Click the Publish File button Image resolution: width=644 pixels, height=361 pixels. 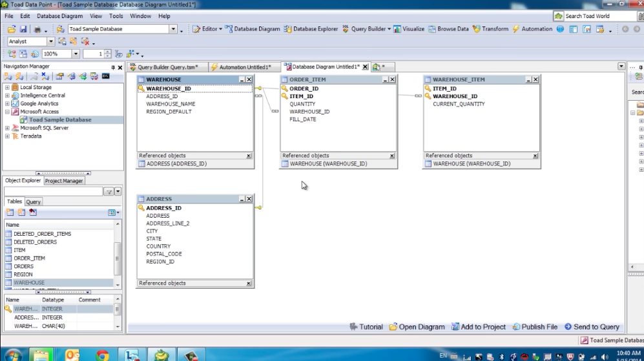point(535,327)
